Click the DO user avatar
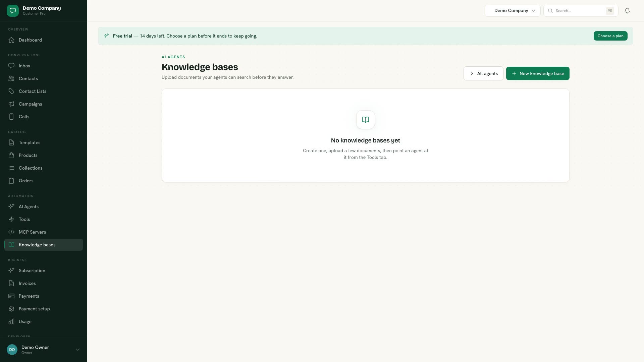Image resolution: width=644 pixels, height=362 pixels. click(12, 350)
